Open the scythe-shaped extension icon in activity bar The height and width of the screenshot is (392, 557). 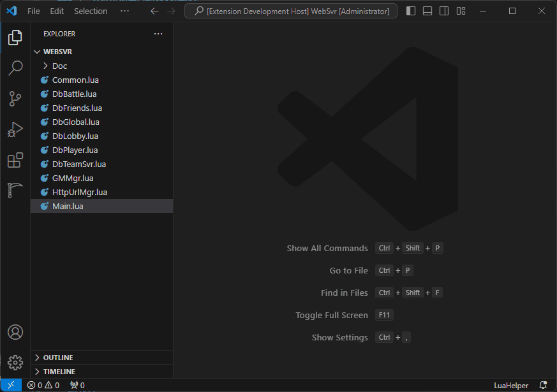(x=15, y=190)
